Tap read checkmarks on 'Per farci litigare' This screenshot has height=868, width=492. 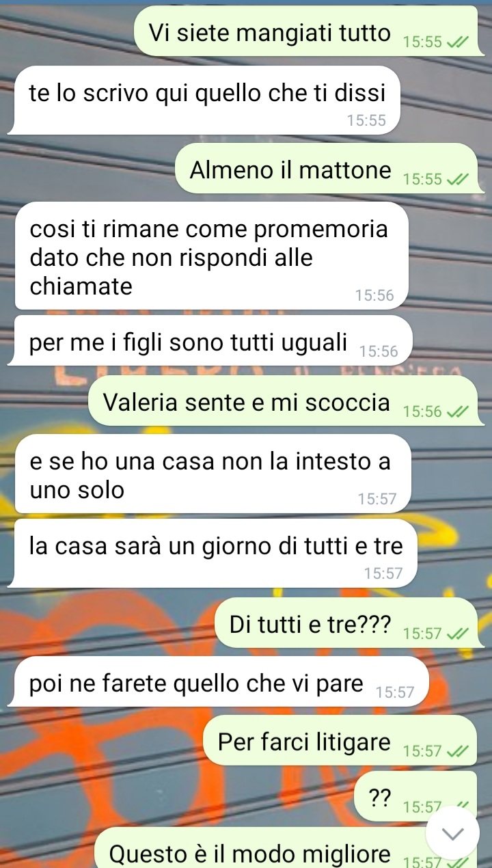click(x=456, y=751)
